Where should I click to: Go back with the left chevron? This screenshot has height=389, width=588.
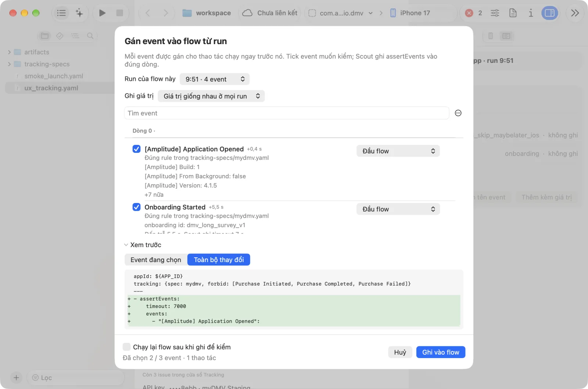(x=148, y=13)
